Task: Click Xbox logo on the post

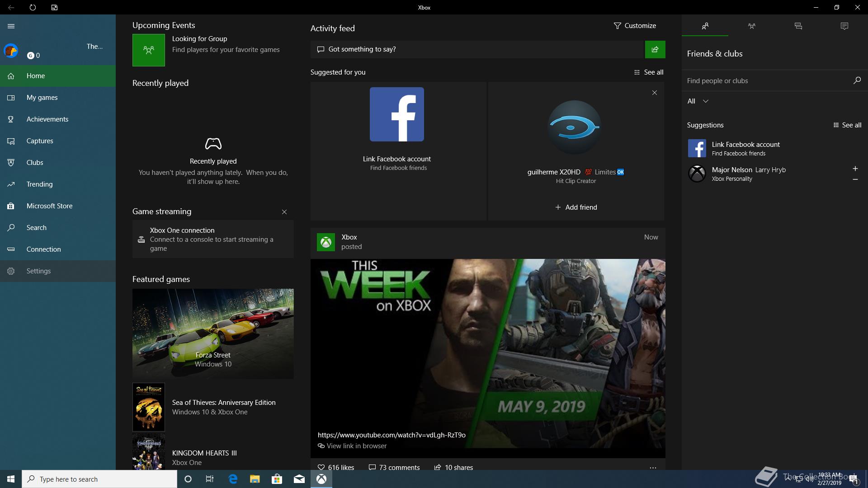Action: pos(326,242)
